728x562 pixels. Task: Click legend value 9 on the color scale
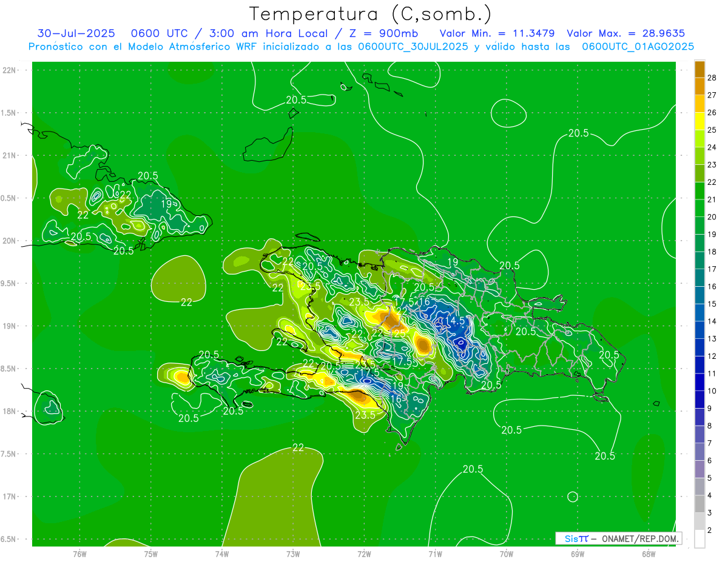coord(710,408)
